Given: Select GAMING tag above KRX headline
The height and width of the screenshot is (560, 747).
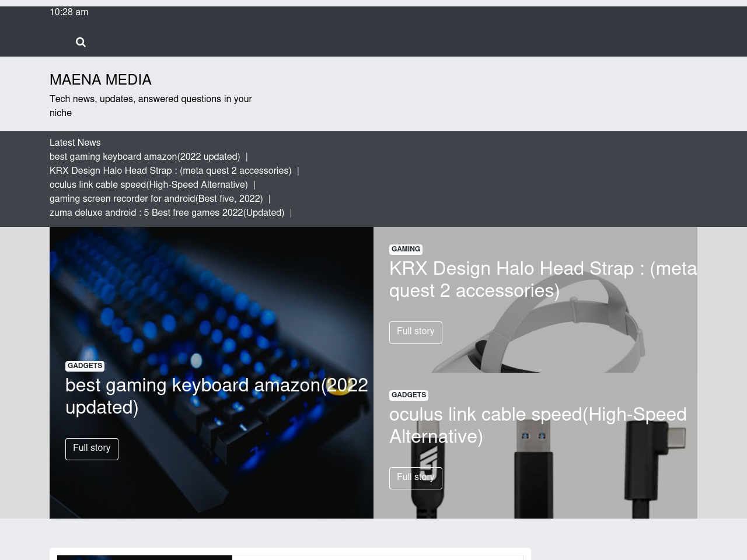Looking at the screenshot, I should click(x=406, y=249).
